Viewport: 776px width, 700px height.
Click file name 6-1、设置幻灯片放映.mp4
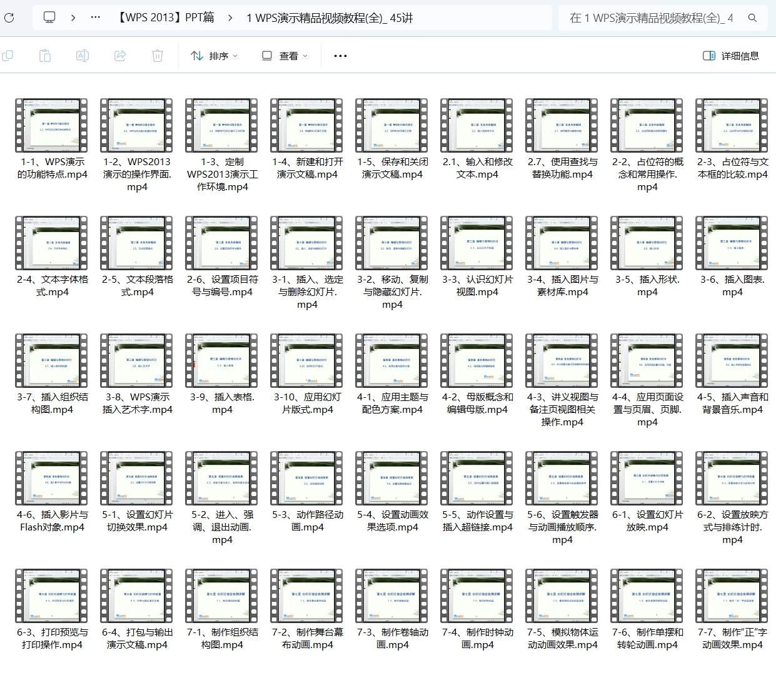pyautogui.click(x=647, y=520)
